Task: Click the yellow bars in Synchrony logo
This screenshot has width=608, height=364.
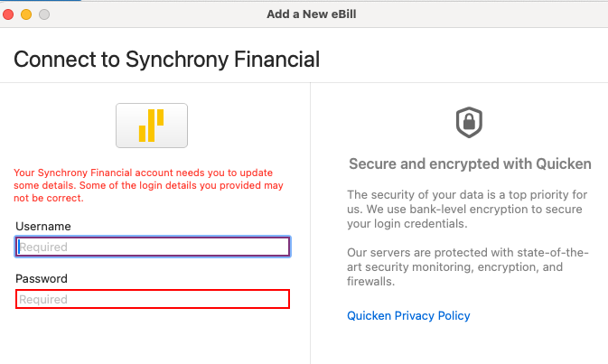Action: [x=152, y=126]
